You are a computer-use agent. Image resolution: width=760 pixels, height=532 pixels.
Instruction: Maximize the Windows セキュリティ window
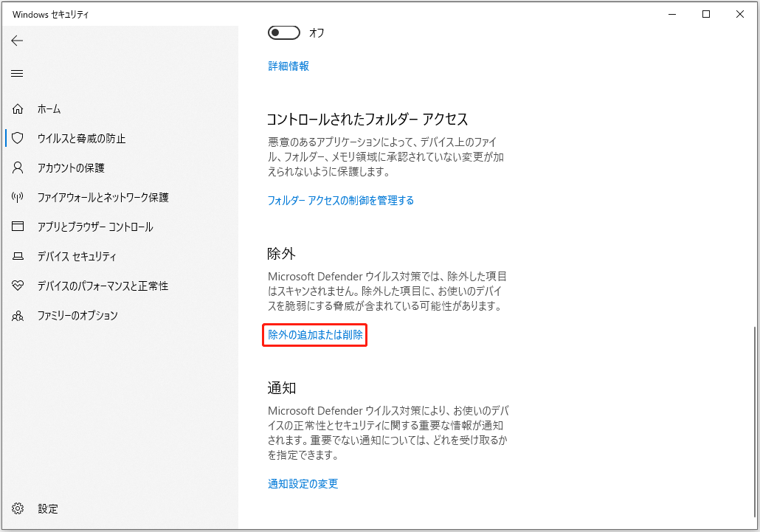[706, 14]
